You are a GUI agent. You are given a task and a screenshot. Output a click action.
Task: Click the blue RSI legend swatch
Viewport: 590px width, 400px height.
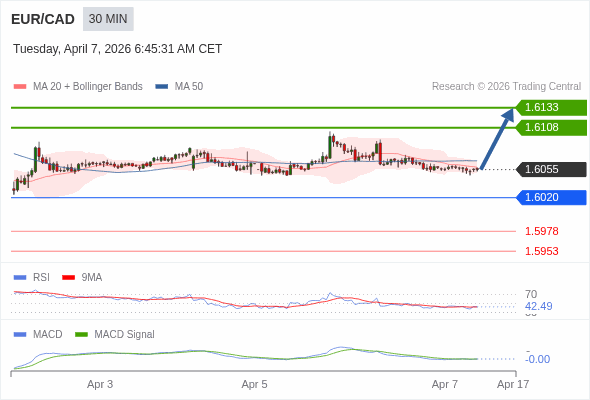pos(20,278)
